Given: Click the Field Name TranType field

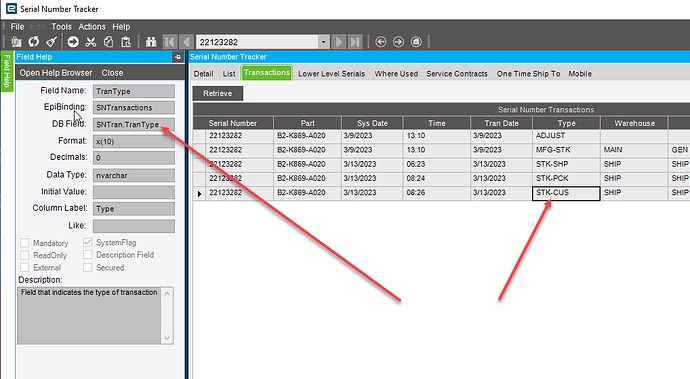Looking at the screenshot, I should 134,91.
